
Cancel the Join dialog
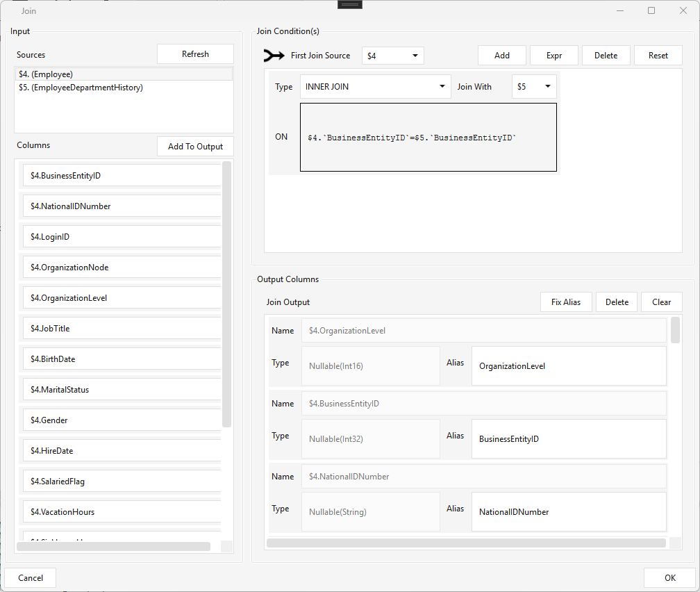31,577
